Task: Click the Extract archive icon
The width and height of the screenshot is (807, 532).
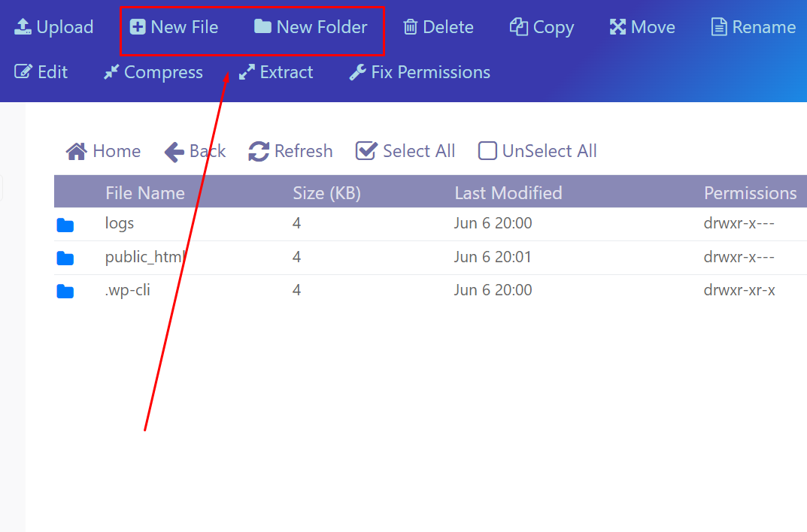Action: click(x=247, y=72)
